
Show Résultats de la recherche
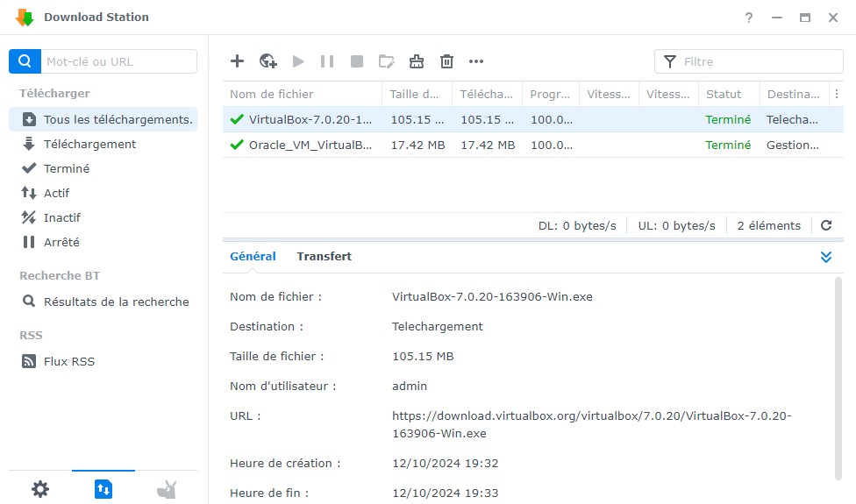[116, 302]
